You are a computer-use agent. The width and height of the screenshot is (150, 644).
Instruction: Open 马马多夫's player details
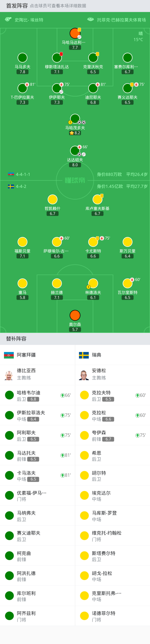(x=22, y=58)
